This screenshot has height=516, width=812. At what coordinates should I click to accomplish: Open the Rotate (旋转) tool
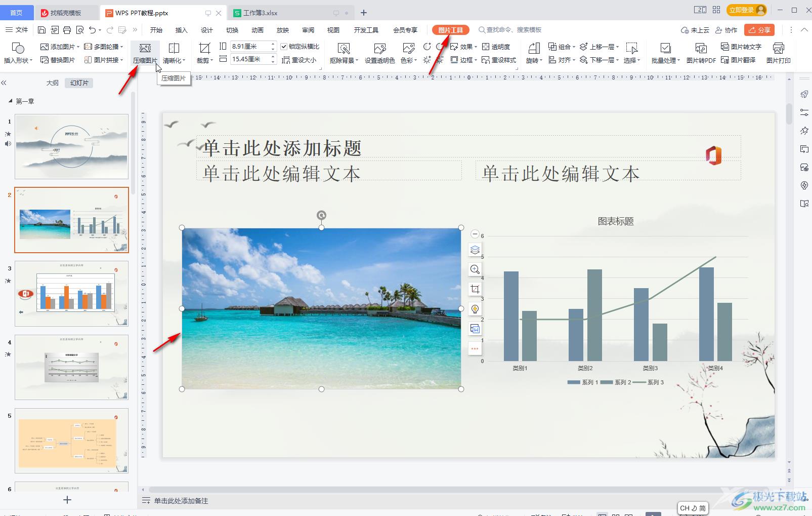(534, 53)
